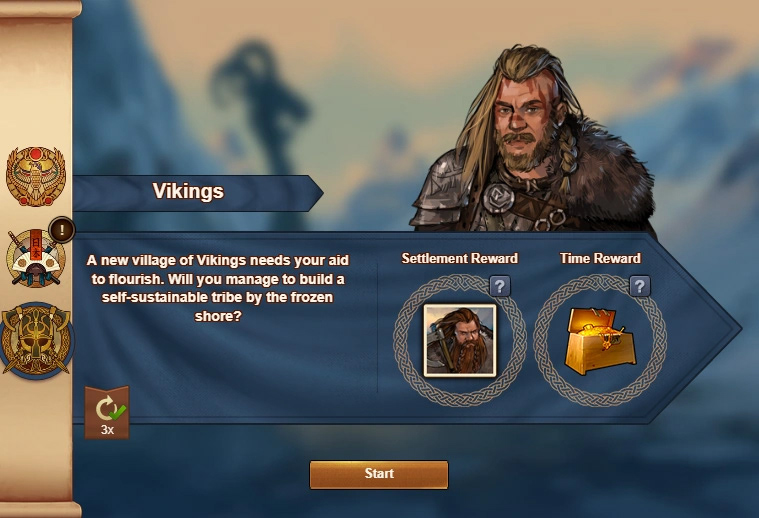Open the Settlement Reward question mark help
Viewport: 759px width, 518px height.
pyautogui.click(x=500, y=286)
